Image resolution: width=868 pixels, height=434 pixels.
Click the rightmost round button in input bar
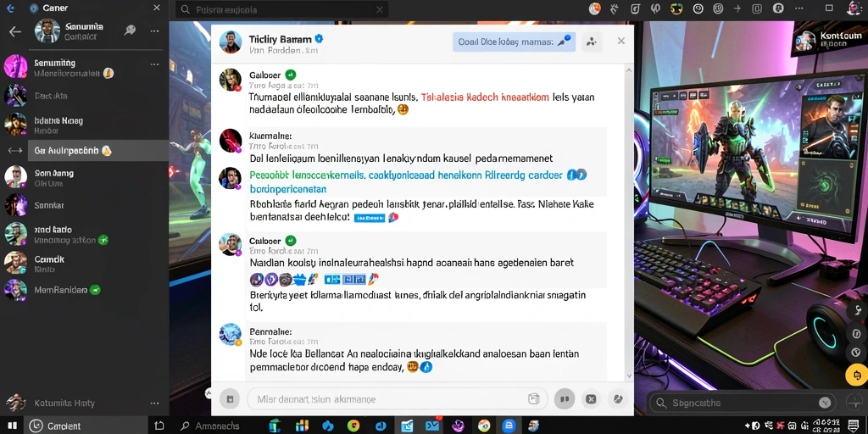tap(618, 398)
